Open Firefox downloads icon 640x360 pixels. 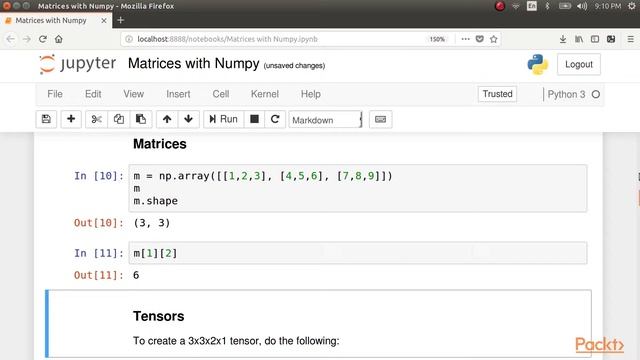click(x=562, y=39)
